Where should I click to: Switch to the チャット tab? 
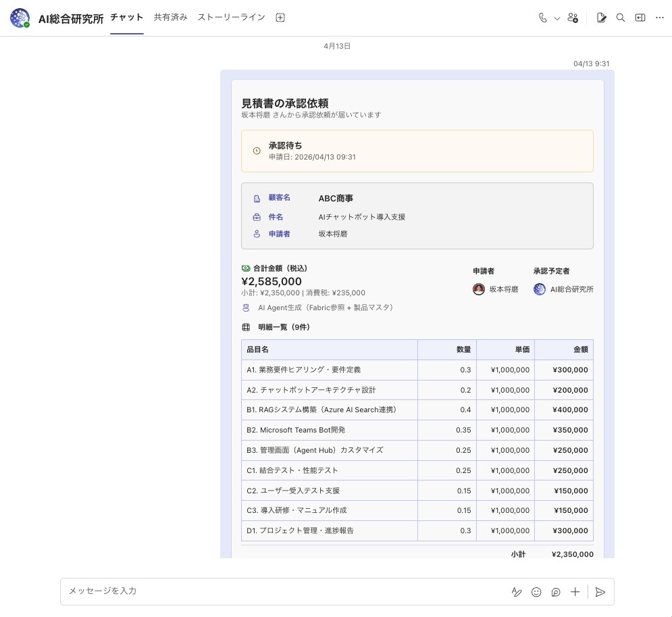[126, 17]
